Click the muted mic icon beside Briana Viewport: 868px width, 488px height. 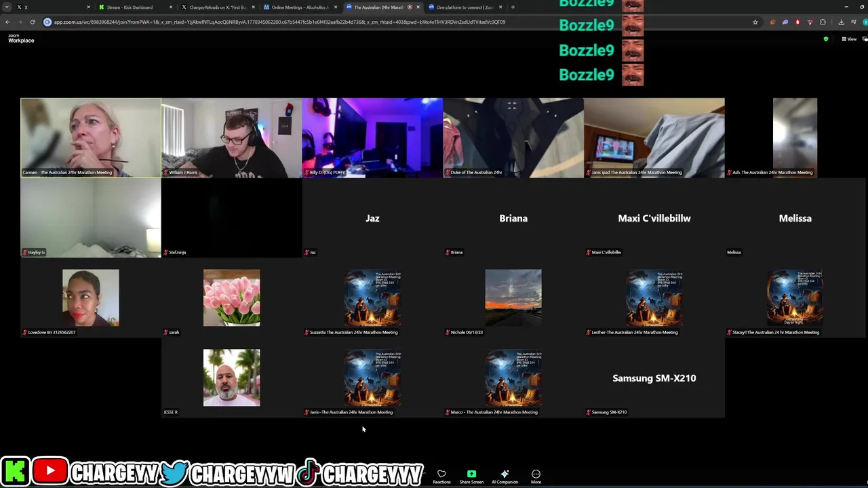pyautogui.click(x=448, y=252)
